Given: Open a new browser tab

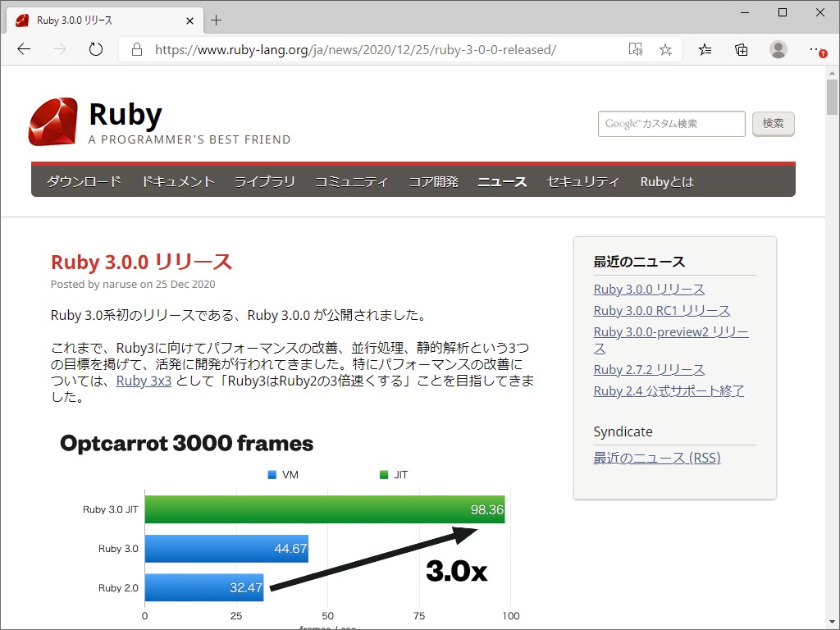Looking at the screenshot, I should click(217, 20).
